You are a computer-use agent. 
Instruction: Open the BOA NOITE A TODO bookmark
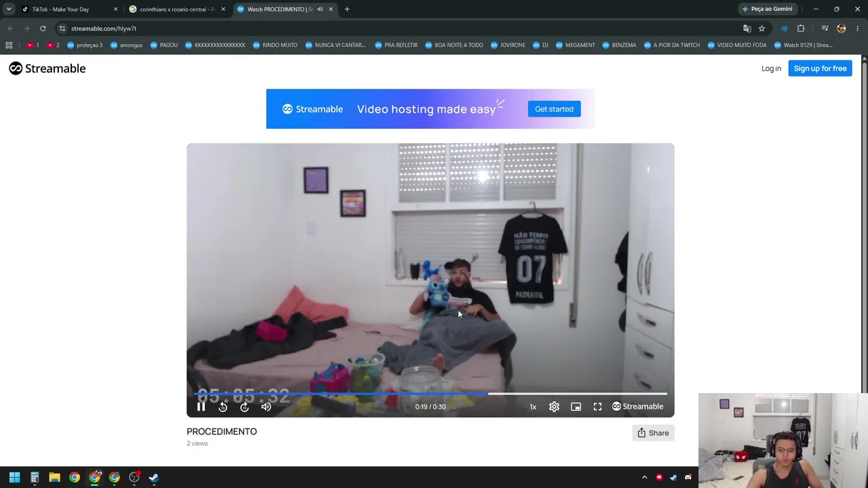click(x=454, y=45)
